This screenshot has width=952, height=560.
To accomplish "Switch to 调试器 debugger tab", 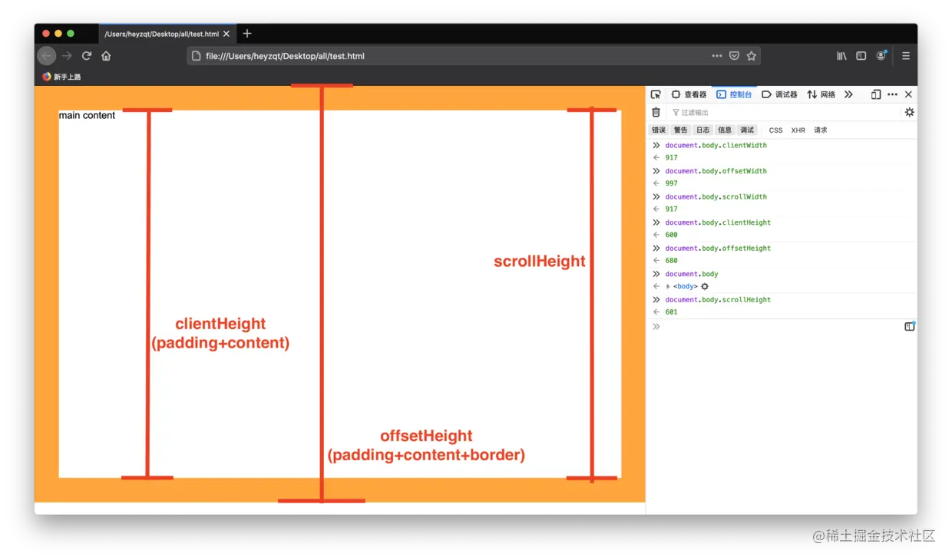I will (779, 94).
